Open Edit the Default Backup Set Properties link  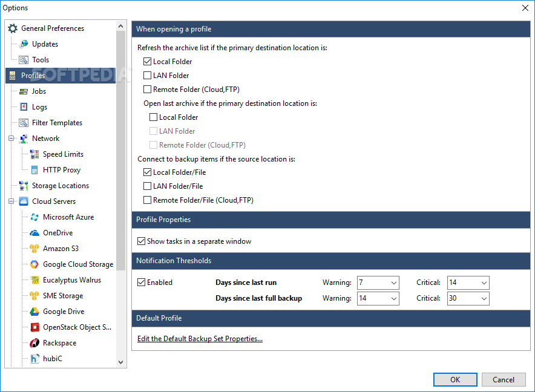(200, 339)
